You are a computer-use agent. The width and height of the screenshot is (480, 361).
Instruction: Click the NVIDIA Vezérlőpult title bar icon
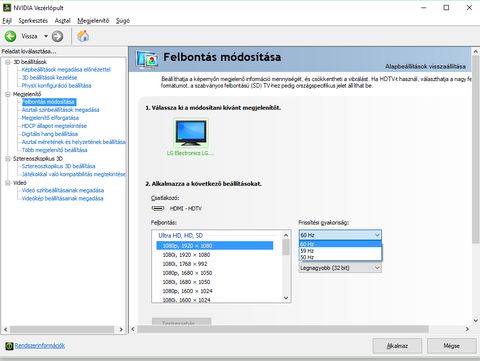click(7, 7)
